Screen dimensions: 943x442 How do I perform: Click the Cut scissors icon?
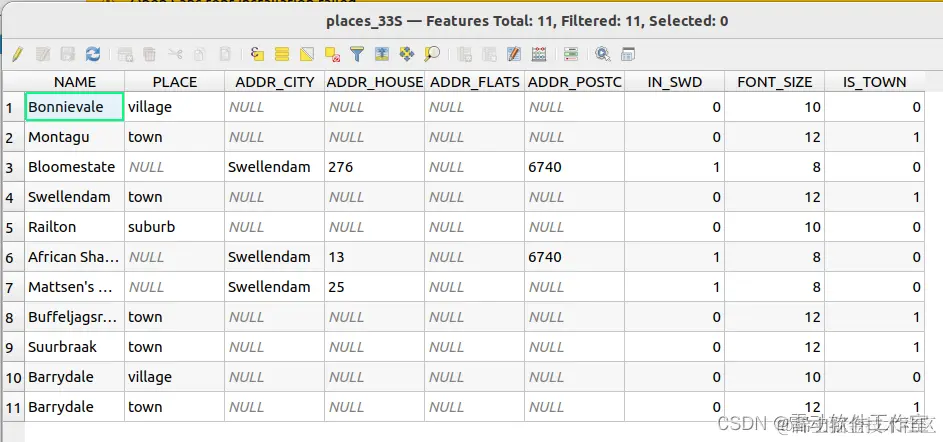pos(175,54)
